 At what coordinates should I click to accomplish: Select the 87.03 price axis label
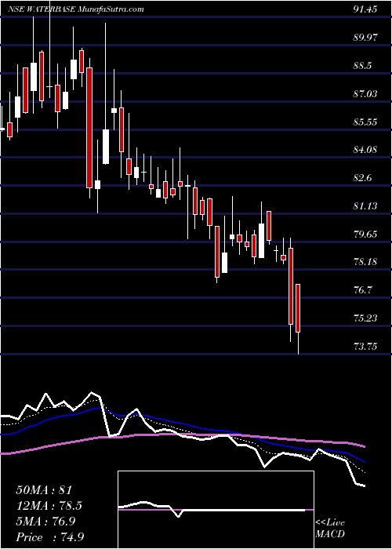tap(365, 94)
